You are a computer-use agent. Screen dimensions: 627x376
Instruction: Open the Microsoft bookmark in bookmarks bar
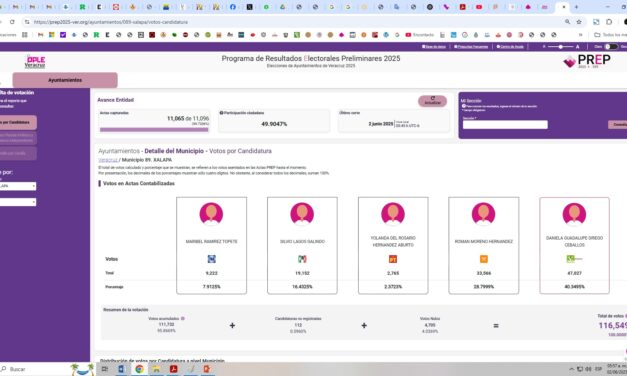(x=52, y=35)
